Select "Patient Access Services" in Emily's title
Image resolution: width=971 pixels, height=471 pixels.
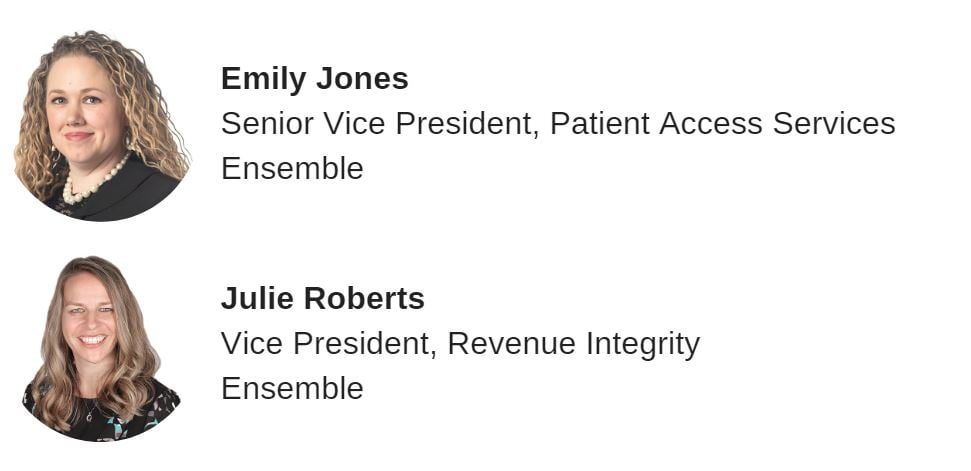[722, 123]
